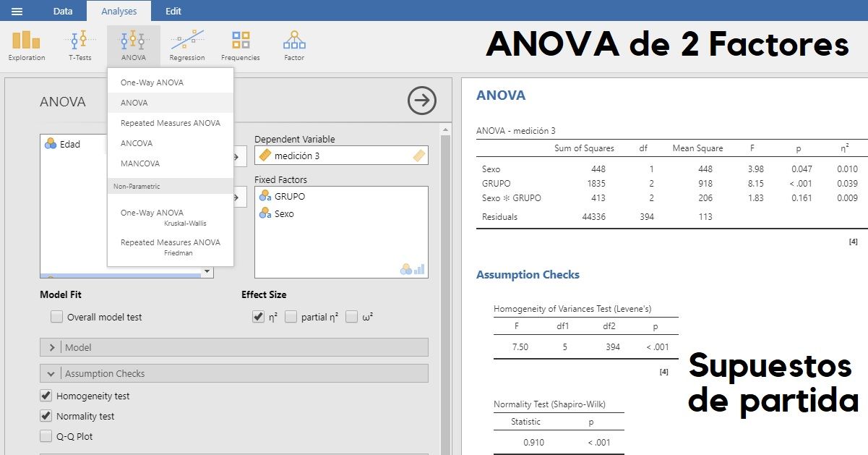This screenshot has width=868, height=455.
Task: Enable partial η² effect size
Action: pyautogui.click(x=292, y=316)
